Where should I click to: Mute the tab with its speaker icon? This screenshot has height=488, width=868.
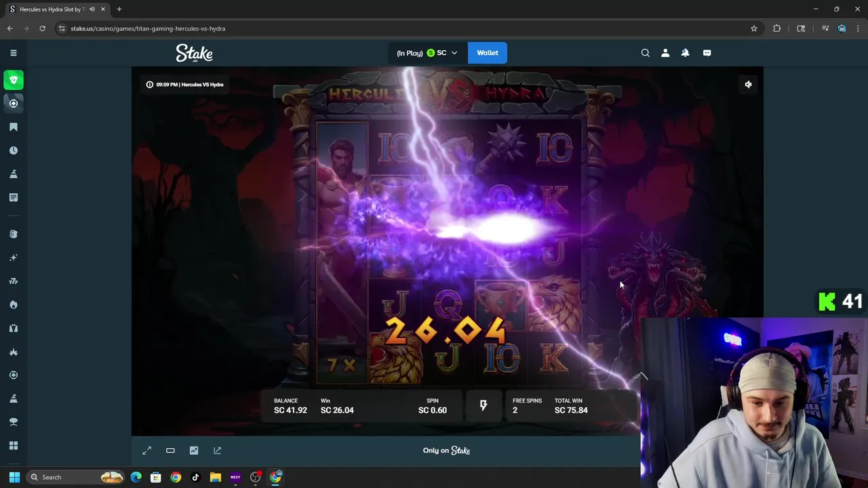[92, 9]
